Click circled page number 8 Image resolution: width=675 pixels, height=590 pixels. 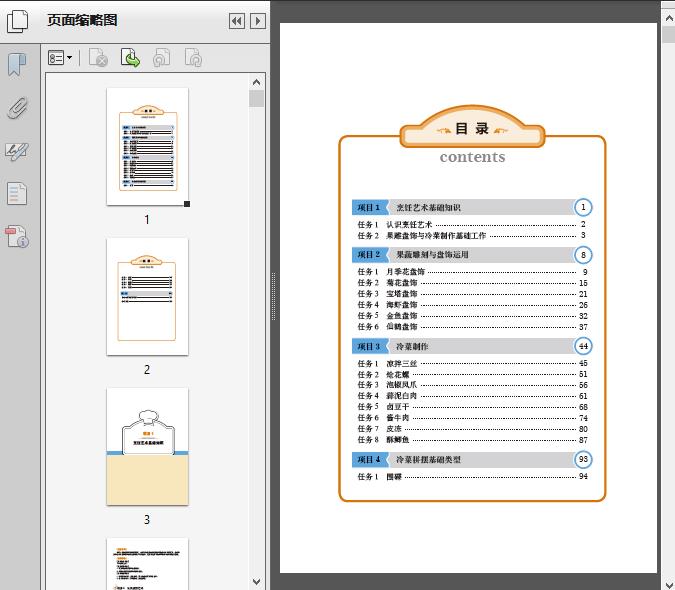tap(583, 255)
